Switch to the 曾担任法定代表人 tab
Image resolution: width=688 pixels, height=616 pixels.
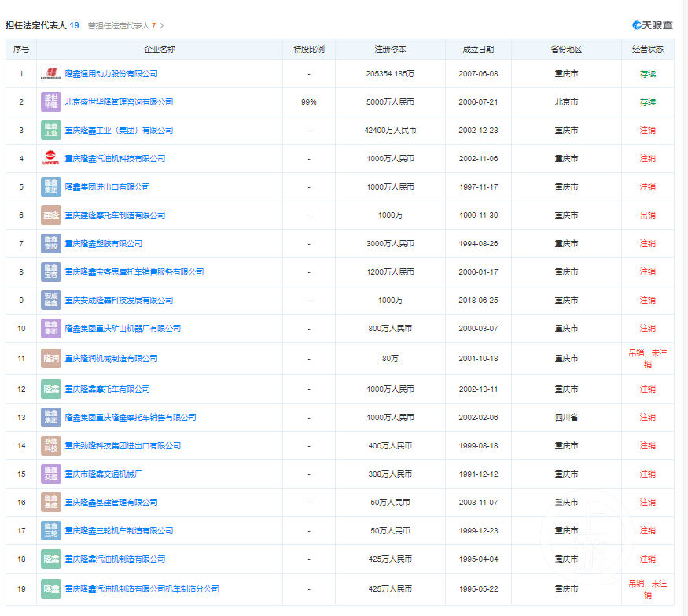(x=121, y=26)
